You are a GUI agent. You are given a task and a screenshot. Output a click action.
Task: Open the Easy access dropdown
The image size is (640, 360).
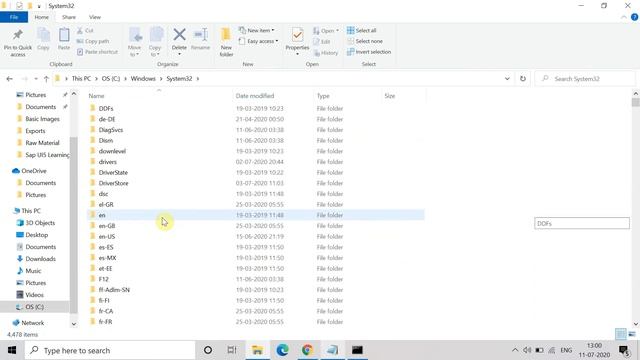[258, 41]
